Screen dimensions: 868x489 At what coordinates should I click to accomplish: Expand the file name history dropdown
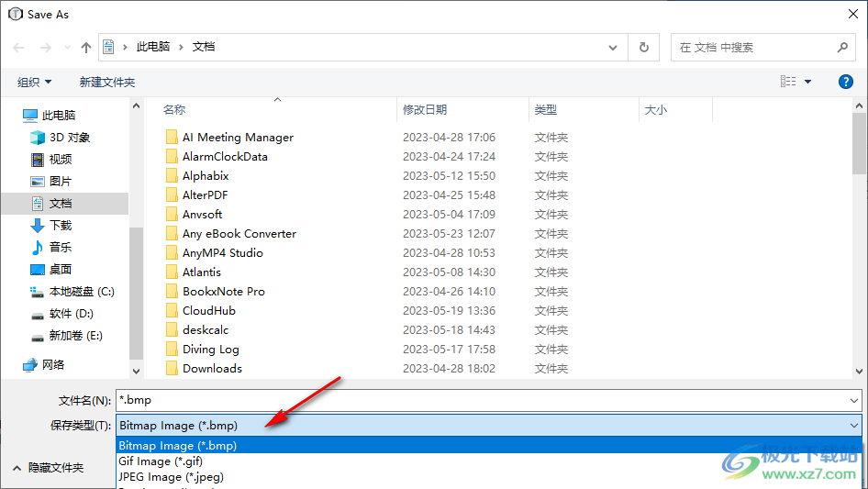tap(853, 400)
